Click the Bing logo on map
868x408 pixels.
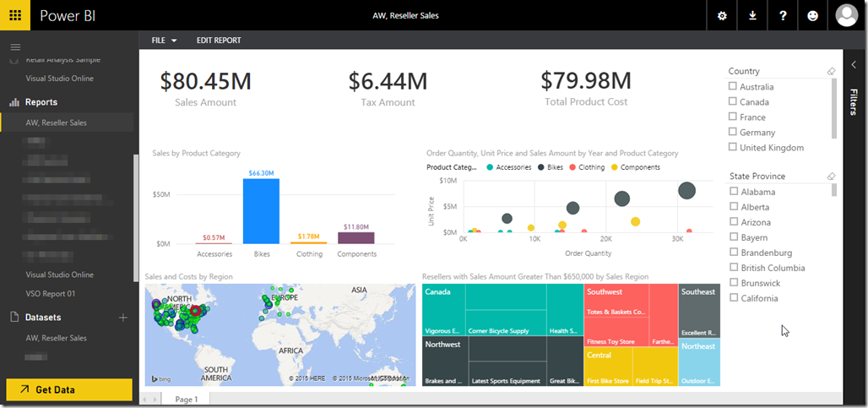[160, 379]
